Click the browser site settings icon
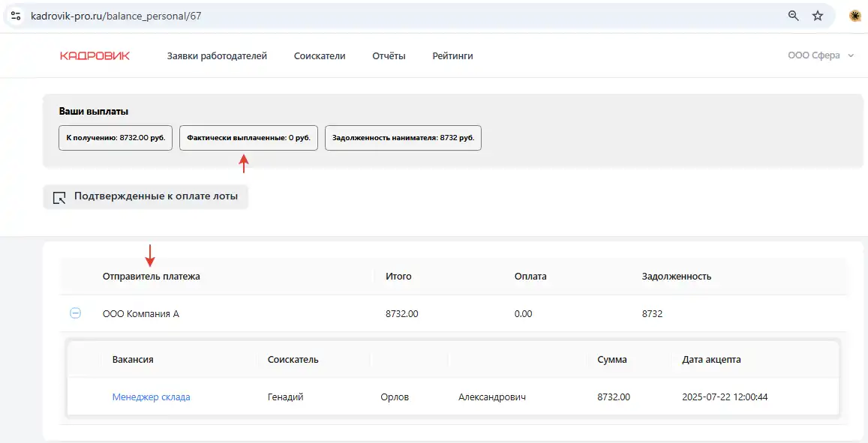Screen dimensions: 868x443 (x=16, y=16)
